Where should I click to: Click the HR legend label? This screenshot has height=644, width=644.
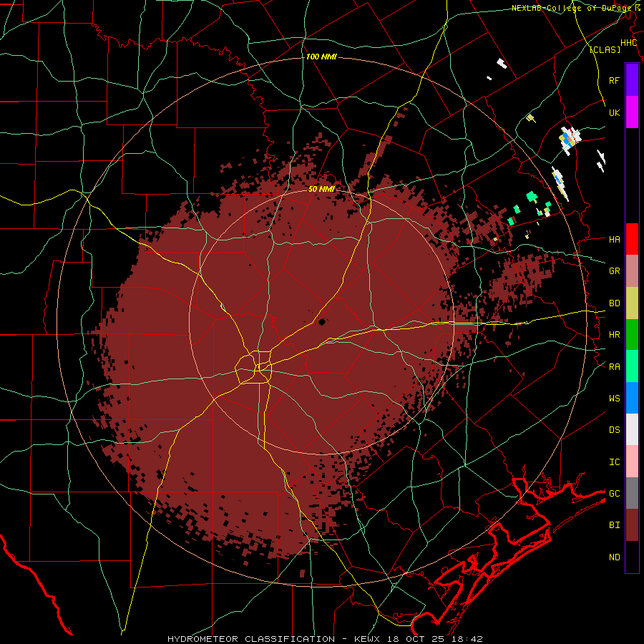(614, 335)
